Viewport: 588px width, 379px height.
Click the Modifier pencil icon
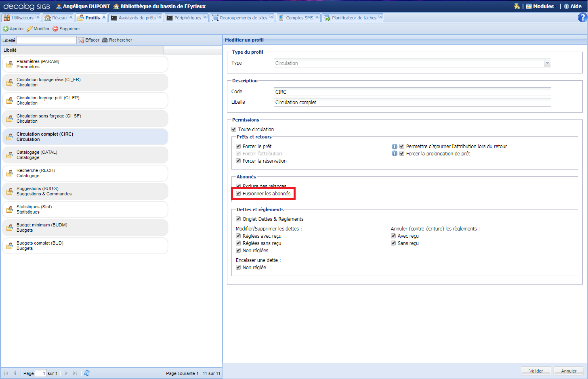click(29, 29)
